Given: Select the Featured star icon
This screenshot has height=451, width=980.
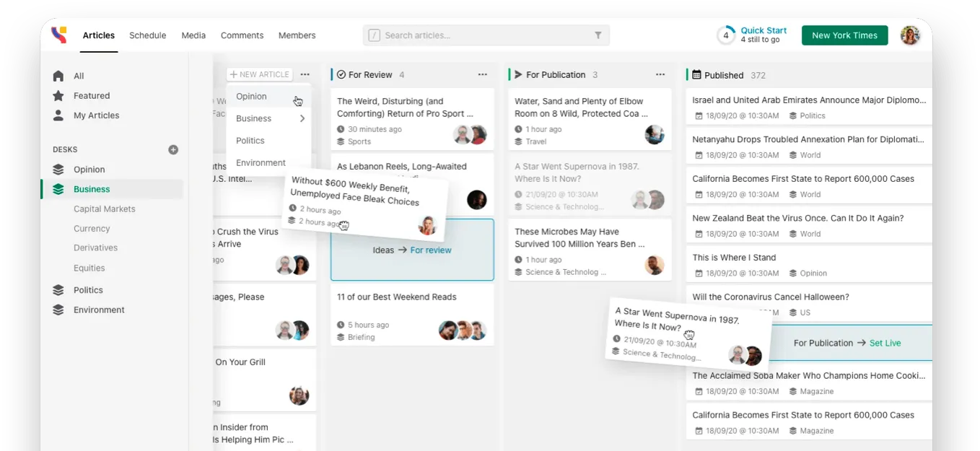Looking at the screenshot, I should tap(58, 96).
